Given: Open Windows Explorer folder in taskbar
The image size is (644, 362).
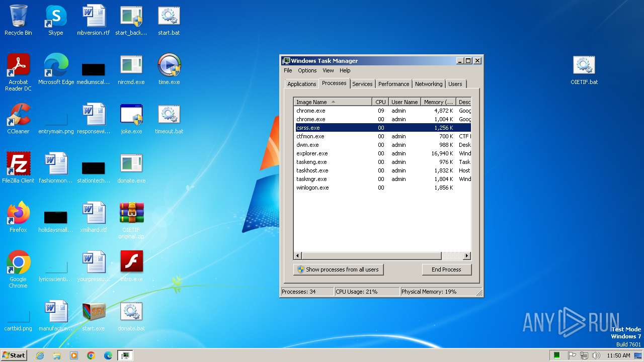Looking at the screenshot, I should tap(57, 355).
